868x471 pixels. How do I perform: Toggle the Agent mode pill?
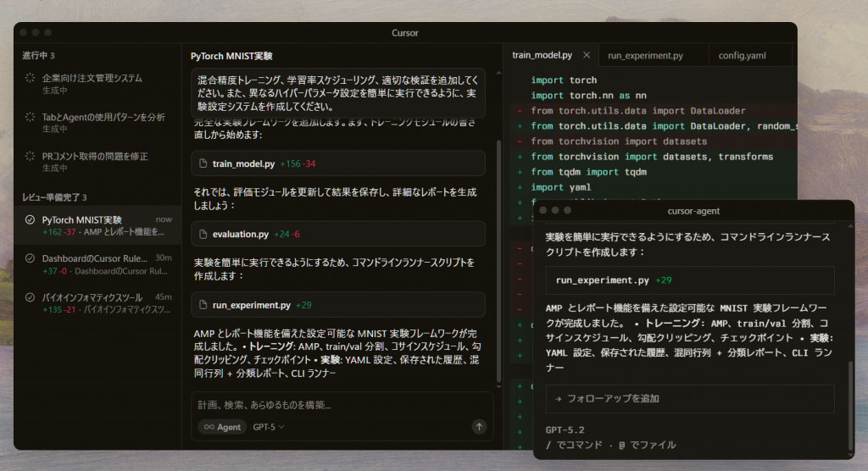point(222,427)
